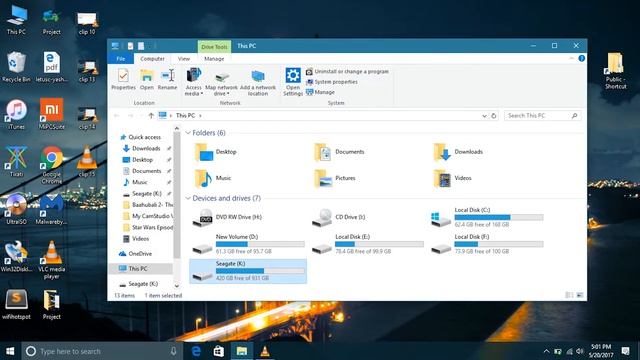The height and width of the screenshot is (360, 640).
Task: Click the Search This PC field
Action: coord(542,116)
